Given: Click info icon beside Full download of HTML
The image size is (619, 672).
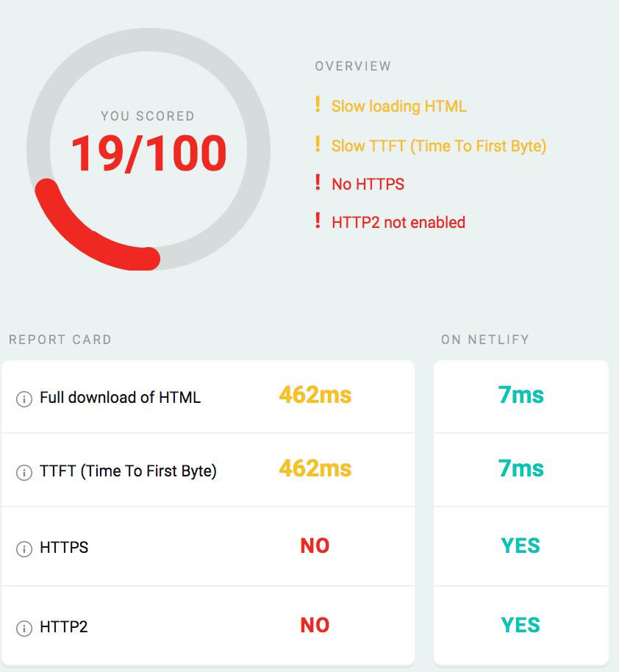Looking at the screenshot, I should (x=24, y=399).
